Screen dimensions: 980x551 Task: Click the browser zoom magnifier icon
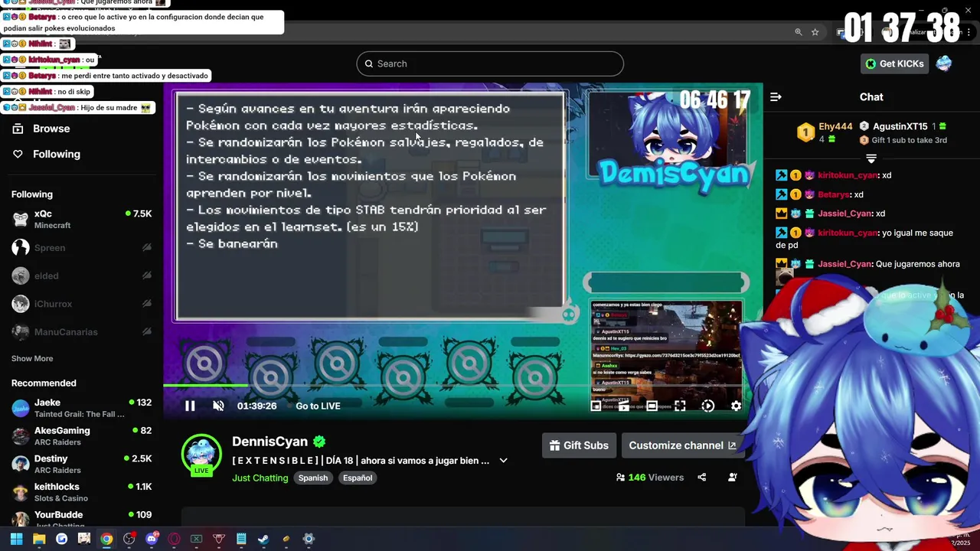799,32
